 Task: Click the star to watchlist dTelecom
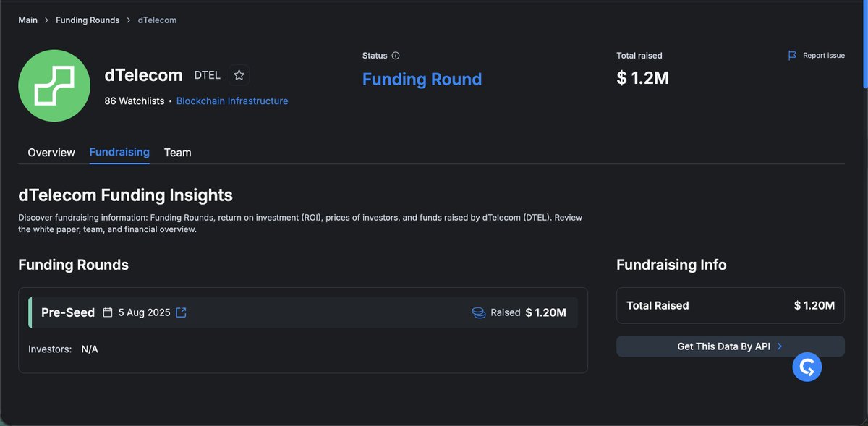[x=239, y=74]
